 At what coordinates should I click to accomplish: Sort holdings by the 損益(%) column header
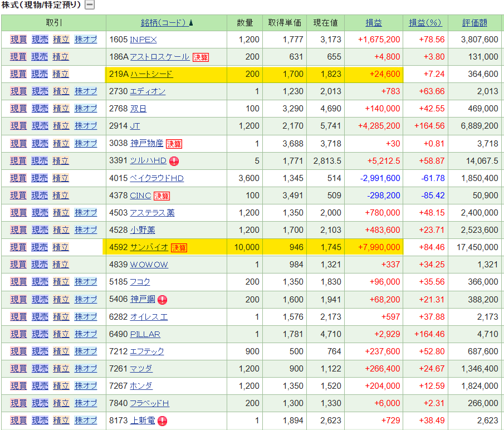[425, 23]
